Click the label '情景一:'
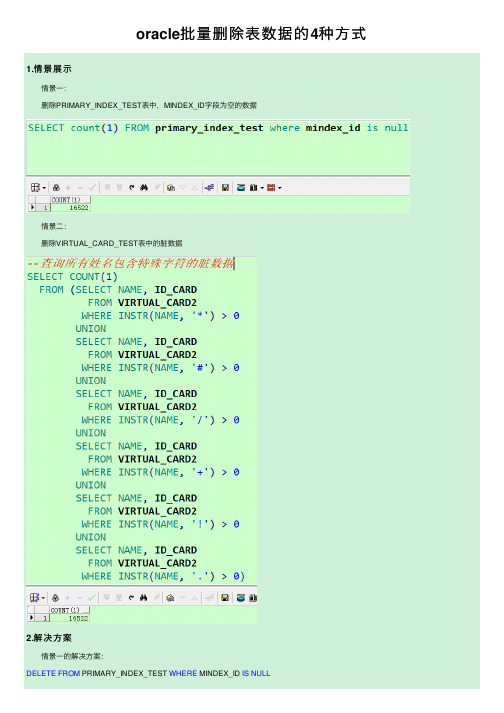The height and width of the screenshot is (713, 504). tap(54, 88)
